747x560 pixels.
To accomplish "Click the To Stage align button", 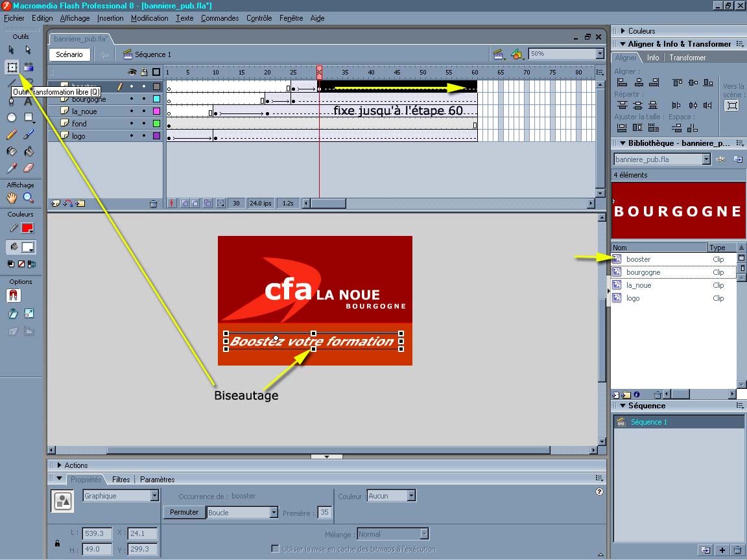I will point(731,105).
